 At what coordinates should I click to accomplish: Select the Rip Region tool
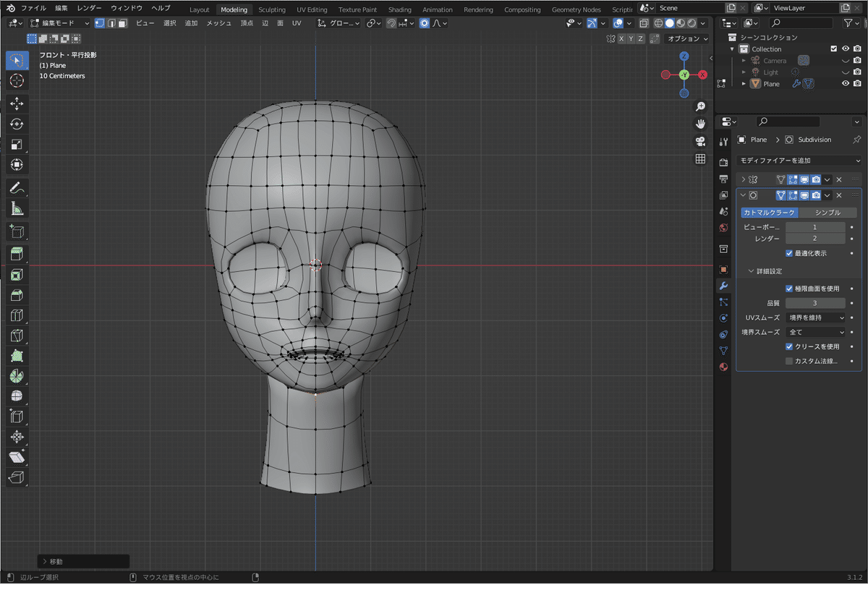pos(17,477)
